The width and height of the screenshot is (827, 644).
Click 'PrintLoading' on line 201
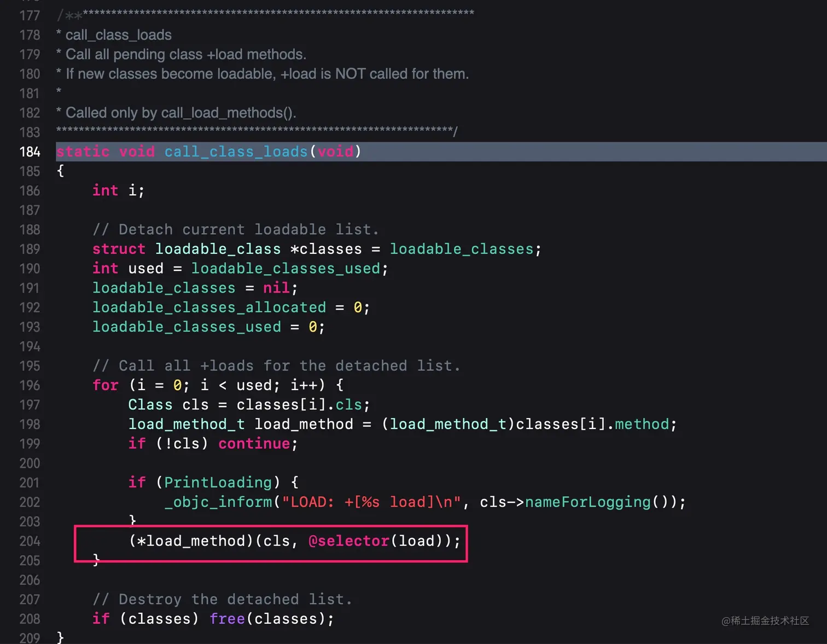[218, 483]
